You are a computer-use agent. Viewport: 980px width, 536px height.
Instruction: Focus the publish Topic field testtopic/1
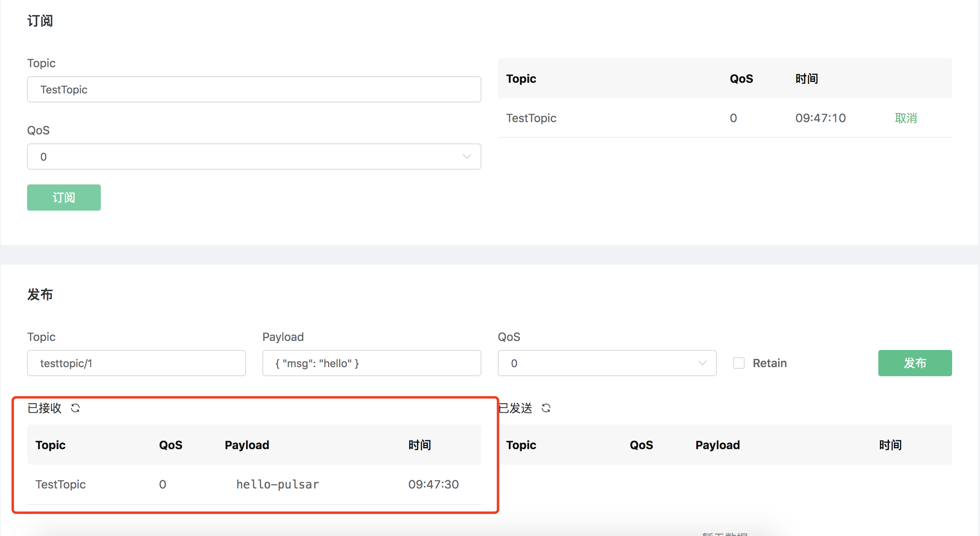click(136, 363)
